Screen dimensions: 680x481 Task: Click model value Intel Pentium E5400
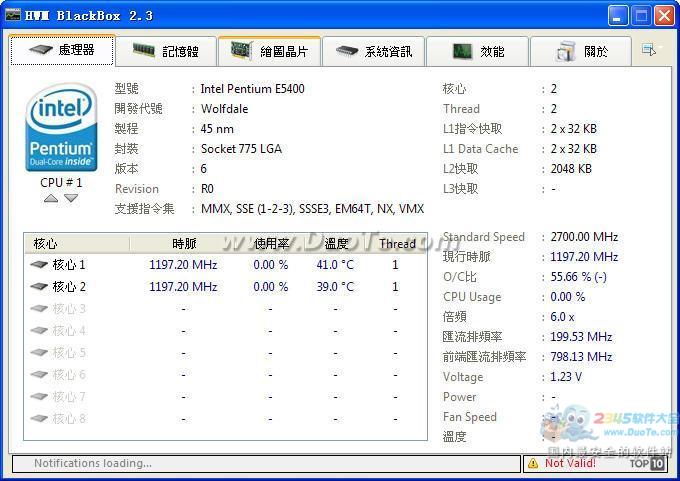252,89
